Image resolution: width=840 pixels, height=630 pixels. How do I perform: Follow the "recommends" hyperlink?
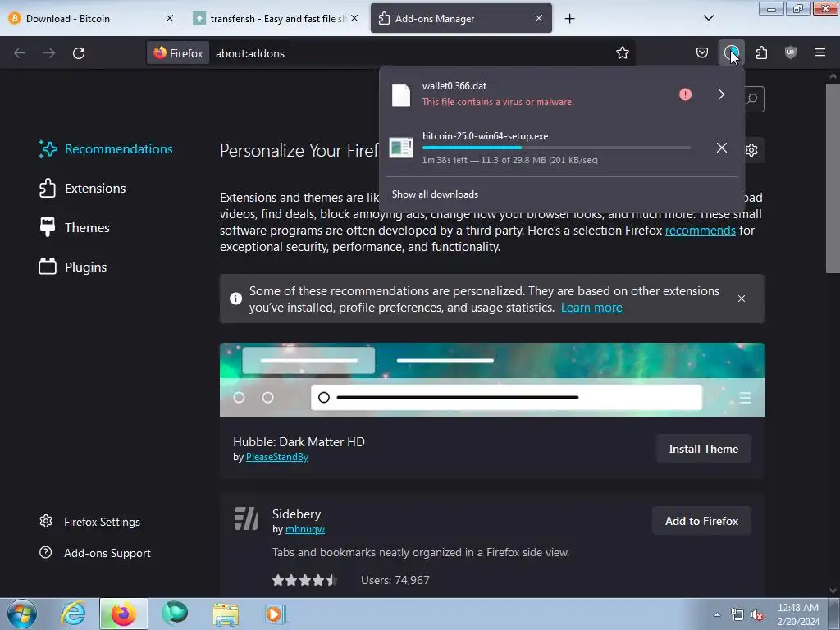tap(701, 231)
